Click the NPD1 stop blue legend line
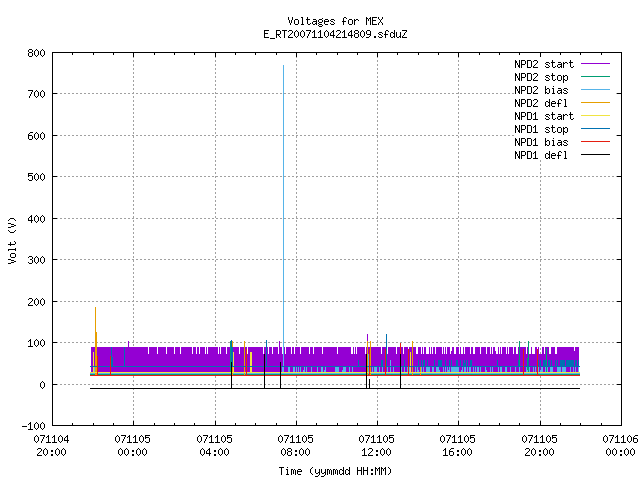This screenshot has height=480, width=640. 595,129
